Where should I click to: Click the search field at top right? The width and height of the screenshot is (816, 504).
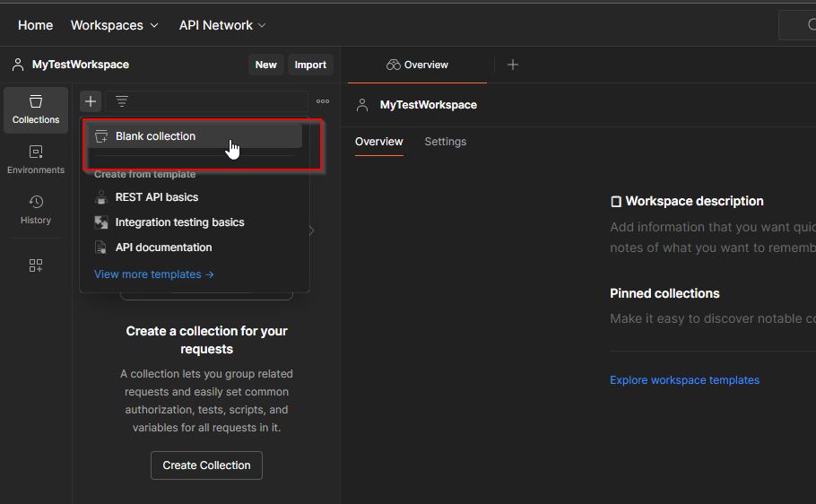click(x=797, y=25)
